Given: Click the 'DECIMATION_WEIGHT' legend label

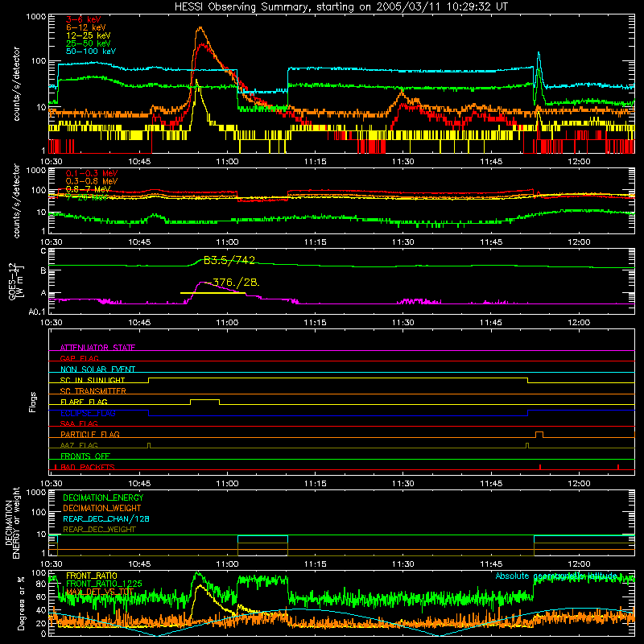Looking at the screenshot, I should point(102,508).
